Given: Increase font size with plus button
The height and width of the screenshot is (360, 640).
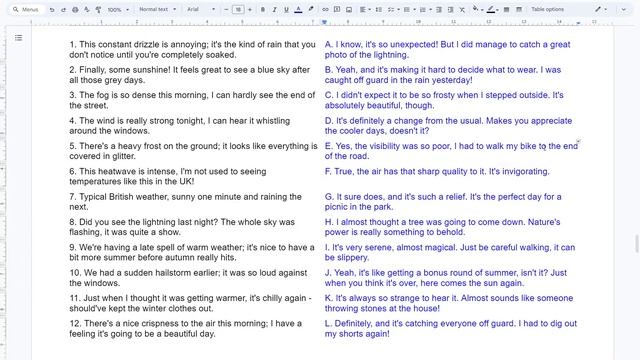Looking at the screenshot, I should (x=250, y=9).
